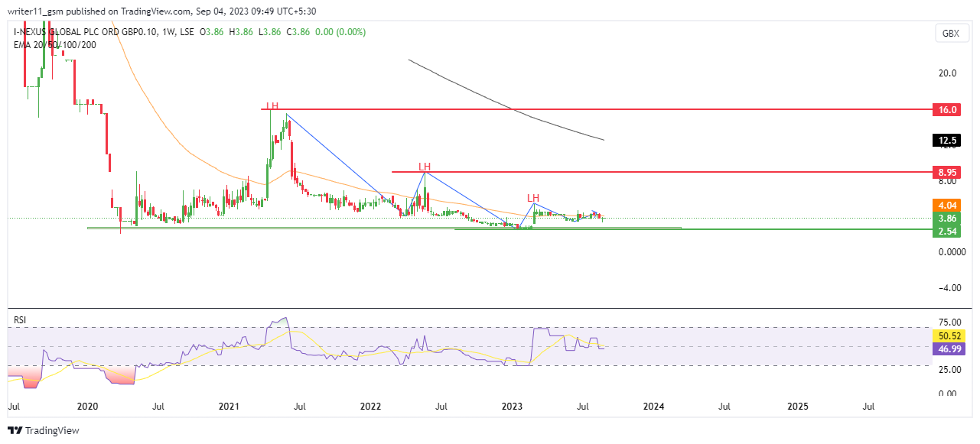Click the purple 46.99 RSI value label
980x444 pixels.
(x=949, y=348)
